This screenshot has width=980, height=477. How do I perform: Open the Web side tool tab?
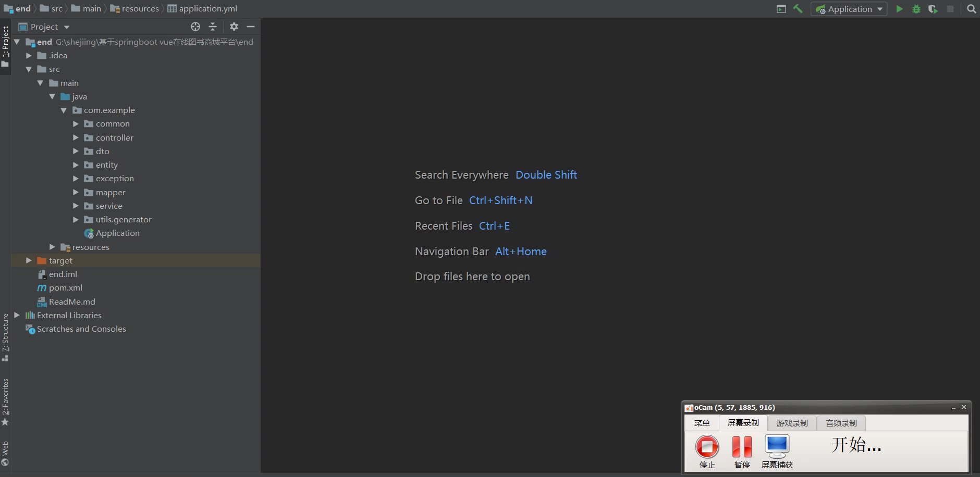[5, 454]
